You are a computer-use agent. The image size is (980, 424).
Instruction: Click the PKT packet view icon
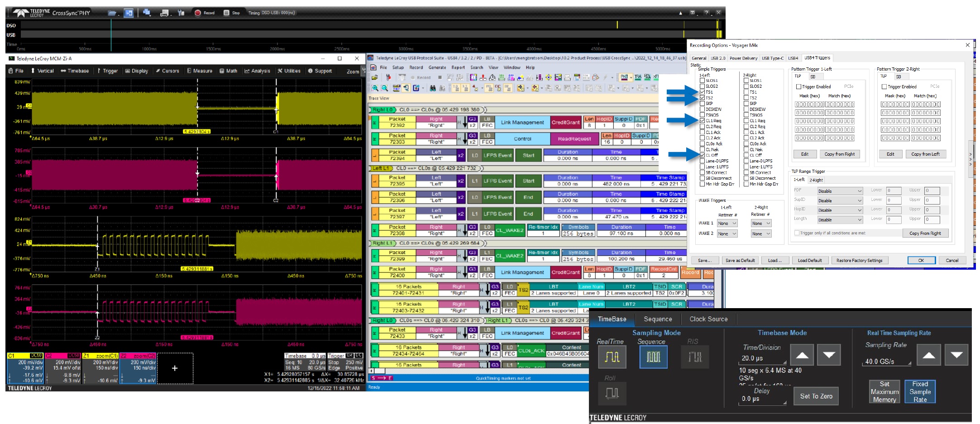(624, 77)
